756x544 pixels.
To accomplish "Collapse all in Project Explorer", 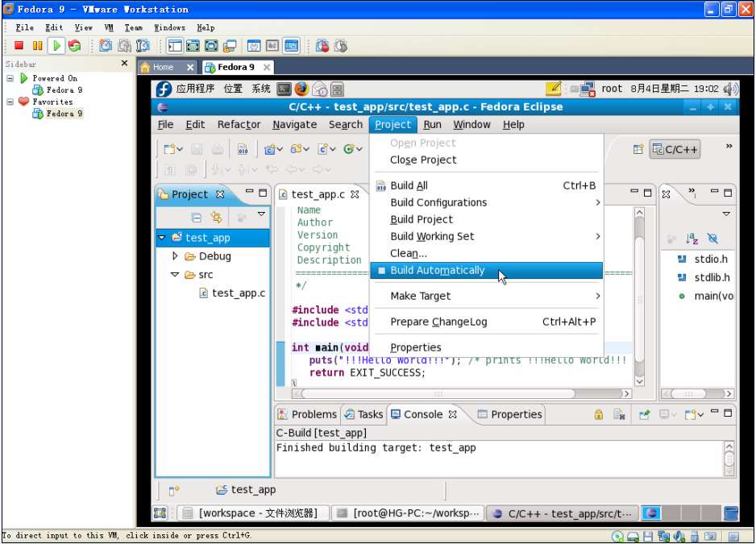I will pyautogui.click(x=196, y=218).
